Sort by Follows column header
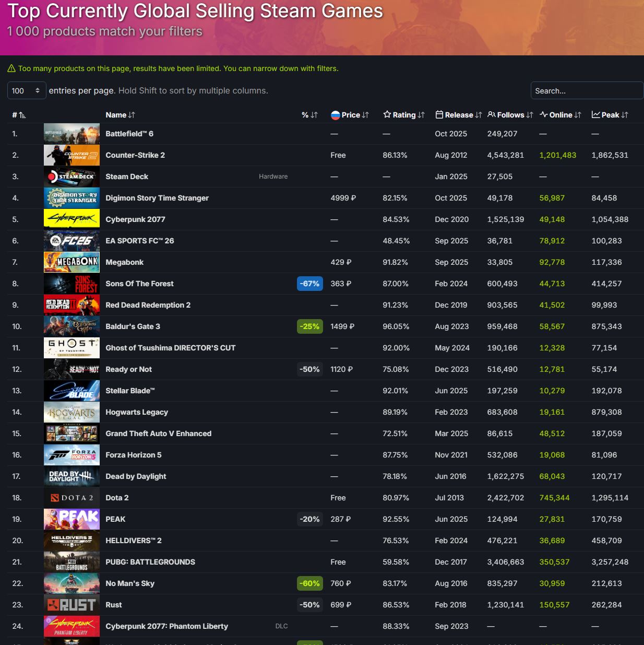The width and height of the screenshot is (644, 645). tap(510, 115)
